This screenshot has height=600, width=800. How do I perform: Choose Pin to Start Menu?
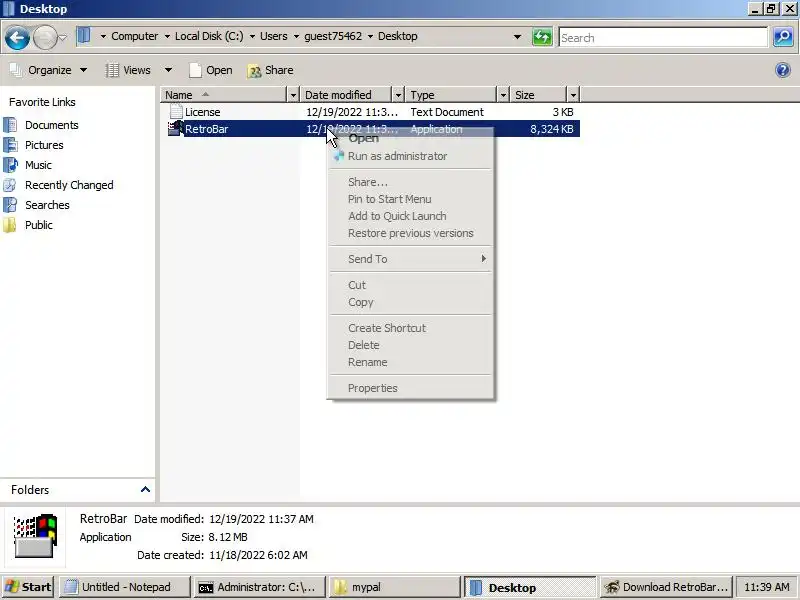410,199
